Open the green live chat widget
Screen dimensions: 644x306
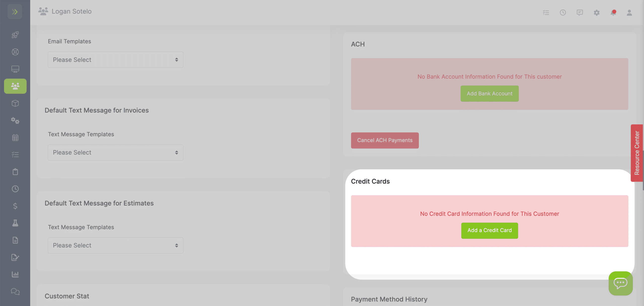(x=621, y=283)
